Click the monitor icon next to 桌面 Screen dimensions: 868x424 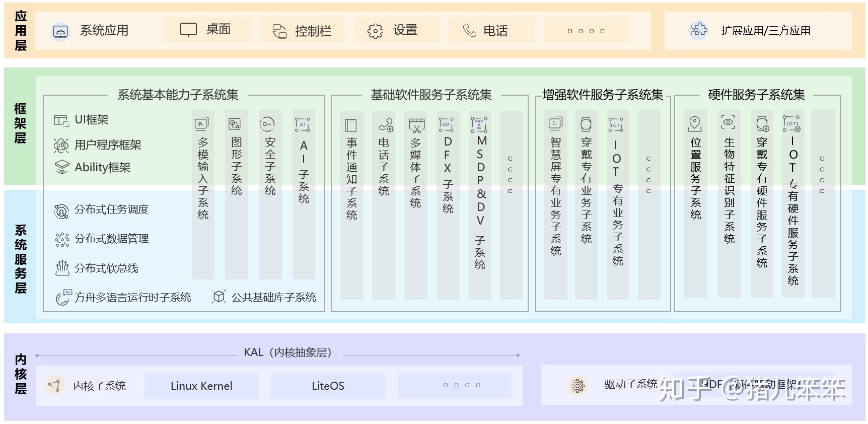(x=188, y=30)
